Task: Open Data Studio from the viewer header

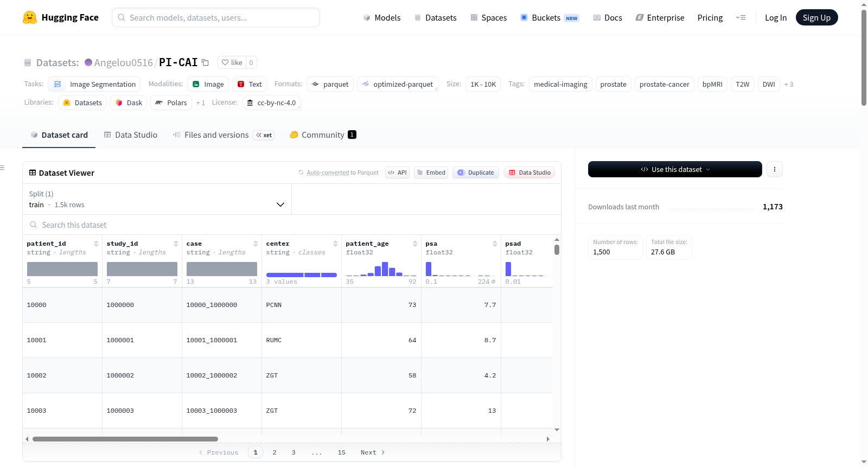Action: 529,172
